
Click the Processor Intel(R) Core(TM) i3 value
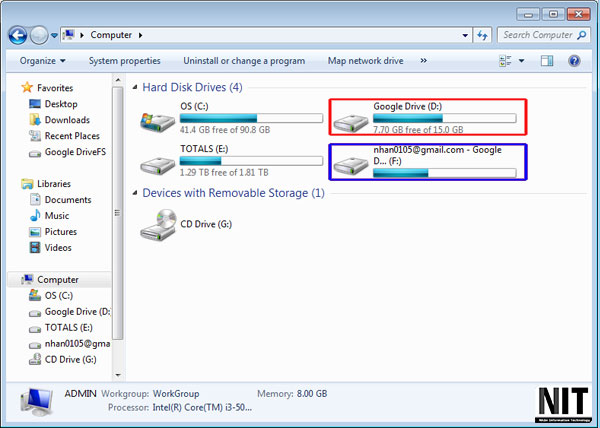[202, 407]
